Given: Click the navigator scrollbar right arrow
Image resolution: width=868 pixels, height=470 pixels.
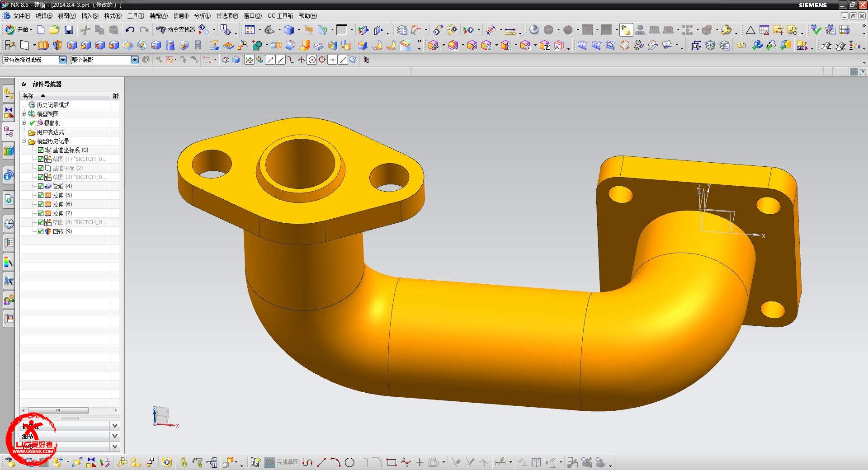Looking at the screenshot, I should [116, 410].
